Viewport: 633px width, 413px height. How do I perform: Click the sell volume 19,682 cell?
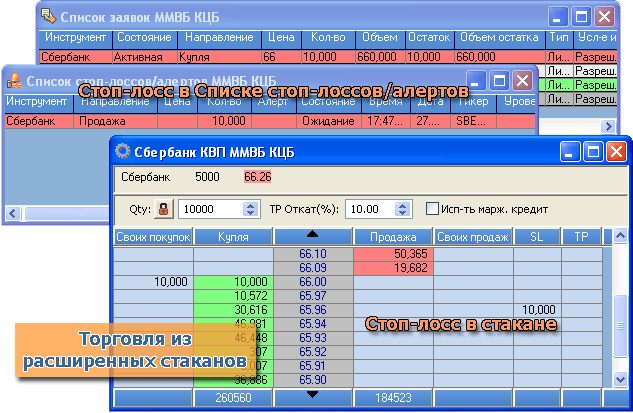click(x=393, y=268)
